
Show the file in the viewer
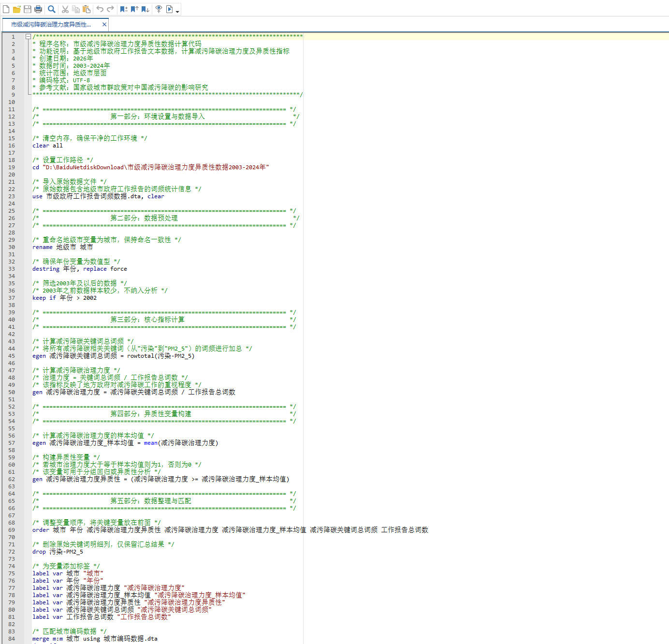click(159, 9)
